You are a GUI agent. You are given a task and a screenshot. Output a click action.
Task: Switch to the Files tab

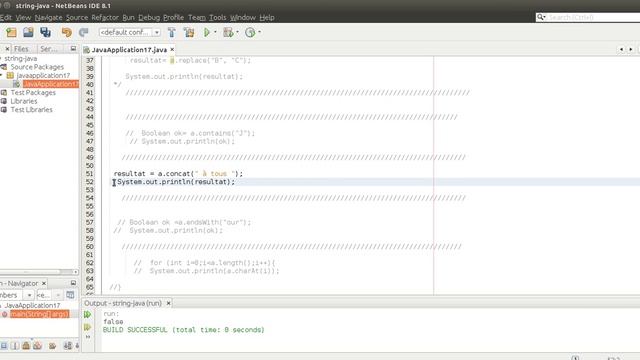(22, 49)
